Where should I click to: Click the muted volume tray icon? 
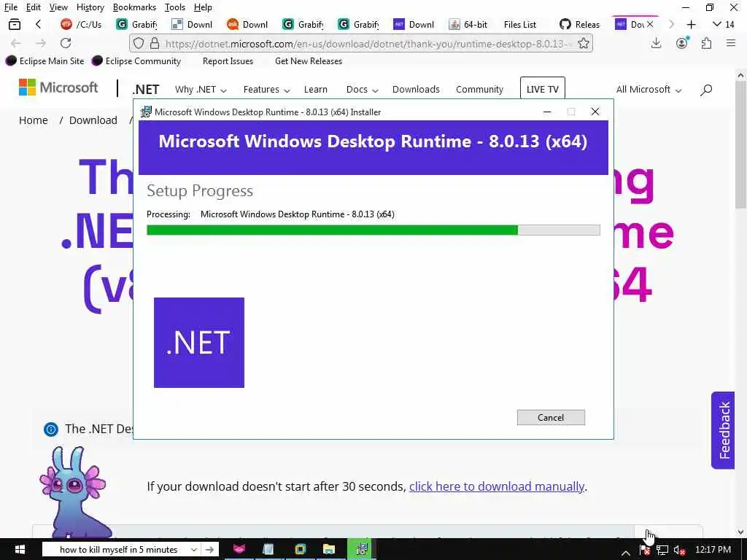[679, 551]
